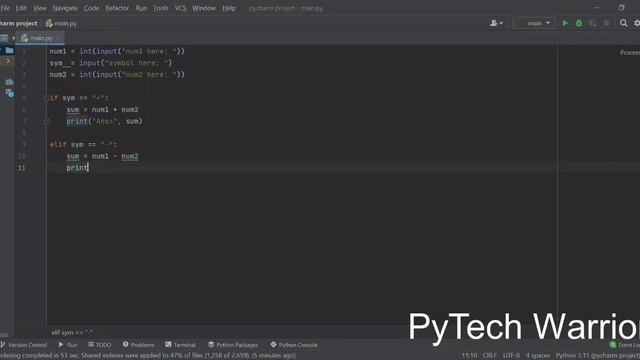The image size is (640, 360).
Task: Click the small arrow left of main.py tab
Action: pos(13,38)
